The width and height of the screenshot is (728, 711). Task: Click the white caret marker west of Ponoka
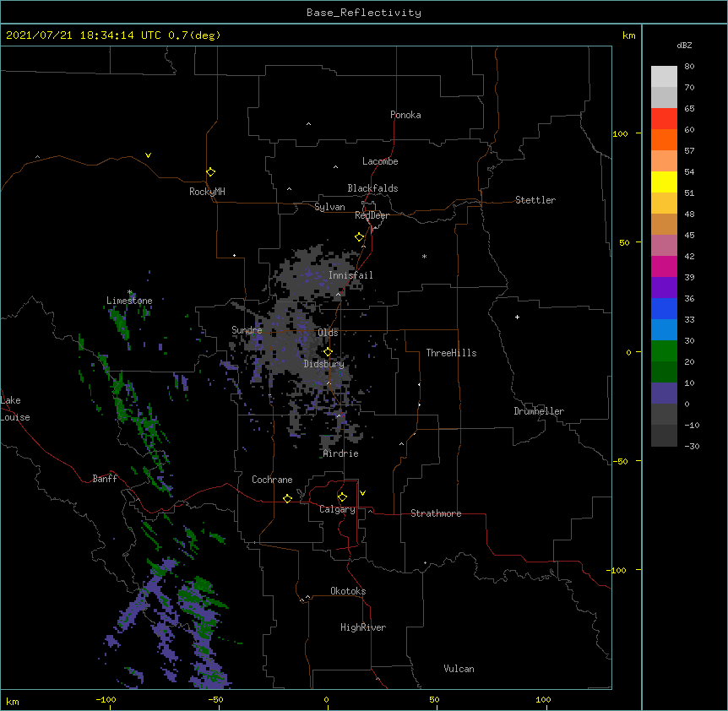[308, 124]
